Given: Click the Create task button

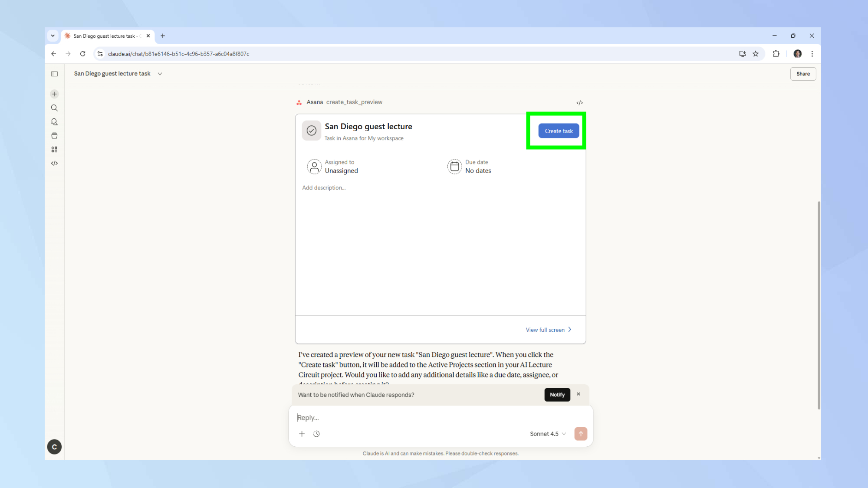Looking at the screenshot, I should click(559, 131).
